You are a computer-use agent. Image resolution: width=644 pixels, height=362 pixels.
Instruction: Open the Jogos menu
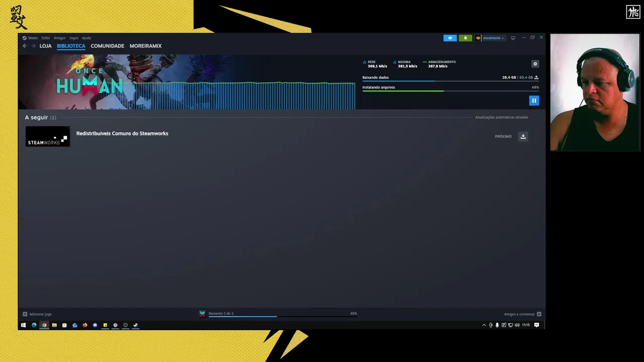click(73, 38)
